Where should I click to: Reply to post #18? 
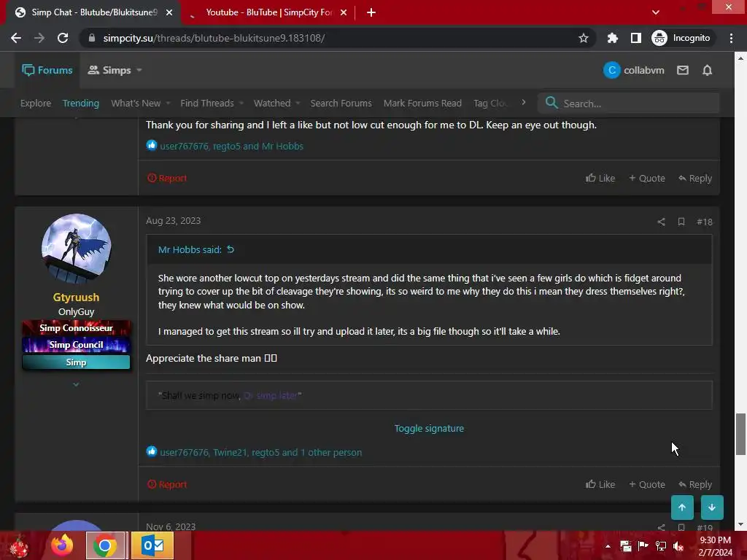pyautogui.click(x=695, y=484)
